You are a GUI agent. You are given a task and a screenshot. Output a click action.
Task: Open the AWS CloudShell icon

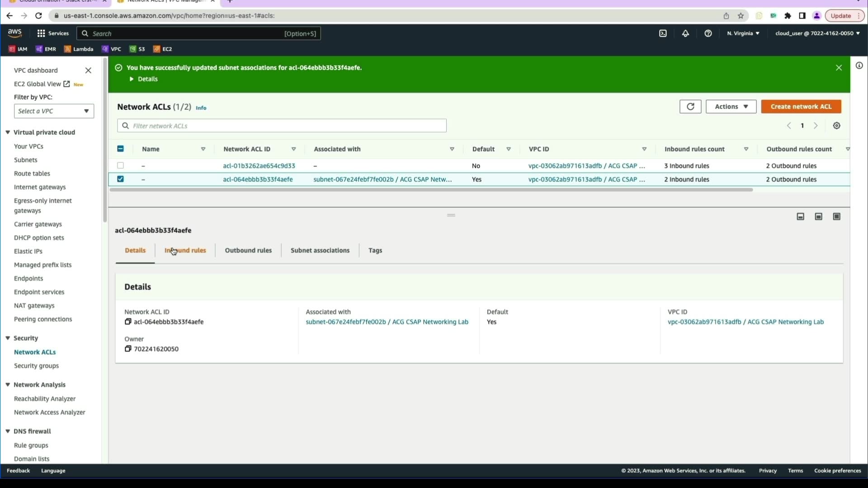pyautogui.click(x=663, y=33)
